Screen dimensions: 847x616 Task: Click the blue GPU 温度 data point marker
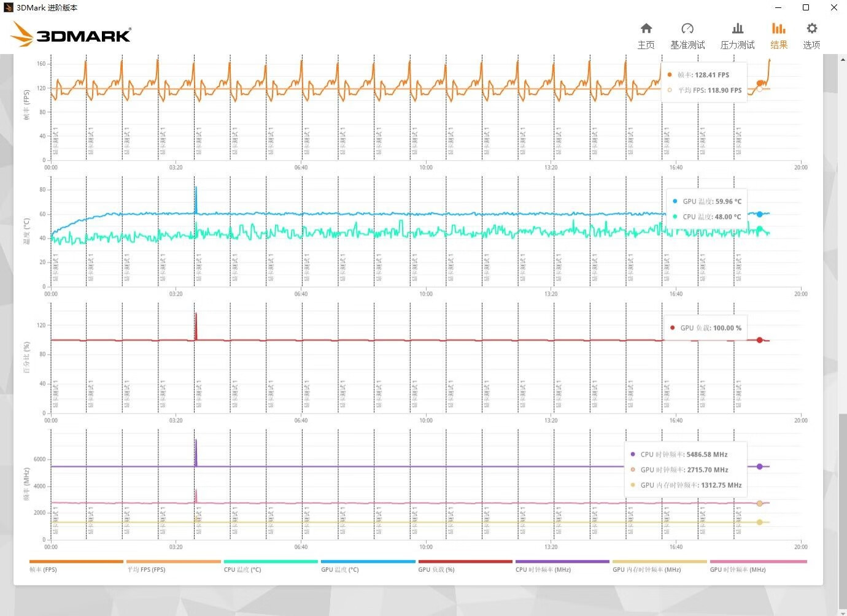[759, 214]
